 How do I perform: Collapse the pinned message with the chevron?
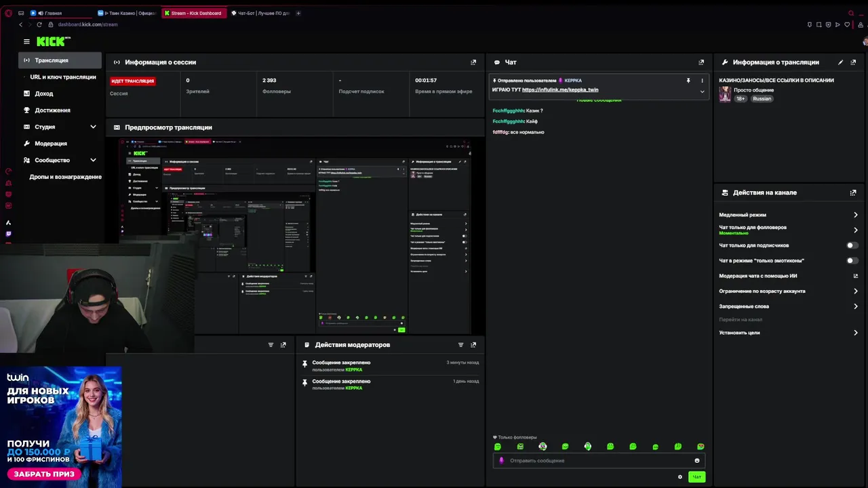[702, 91]
